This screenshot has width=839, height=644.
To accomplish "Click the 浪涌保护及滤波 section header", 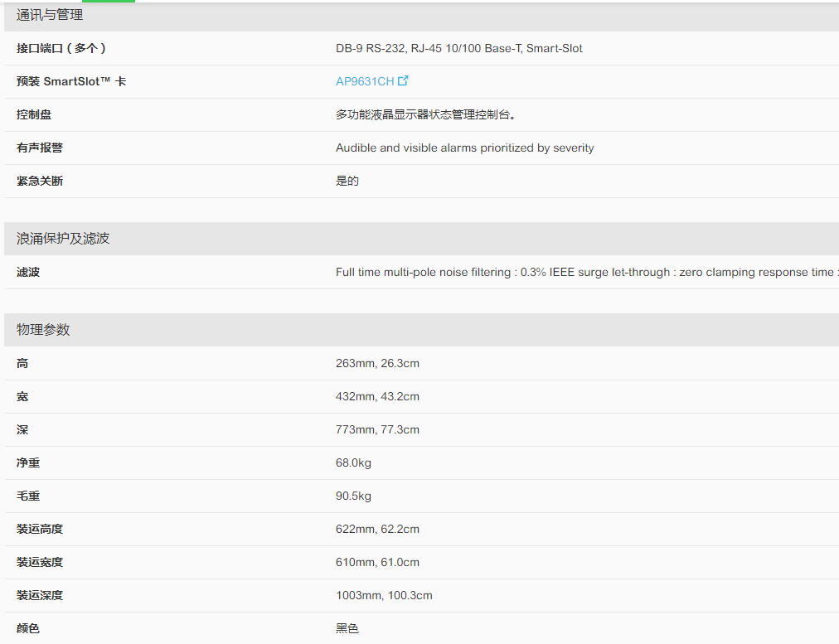I will [63, 239].
